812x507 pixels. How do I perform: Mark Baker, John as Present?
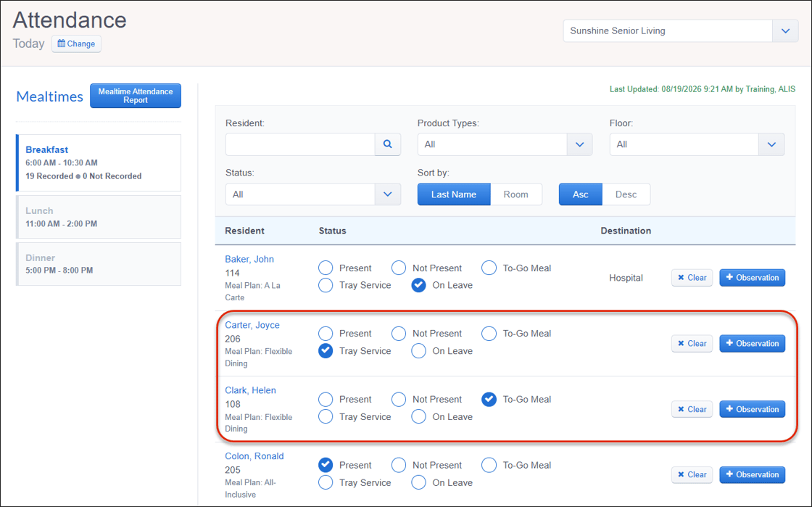(326, 268)
